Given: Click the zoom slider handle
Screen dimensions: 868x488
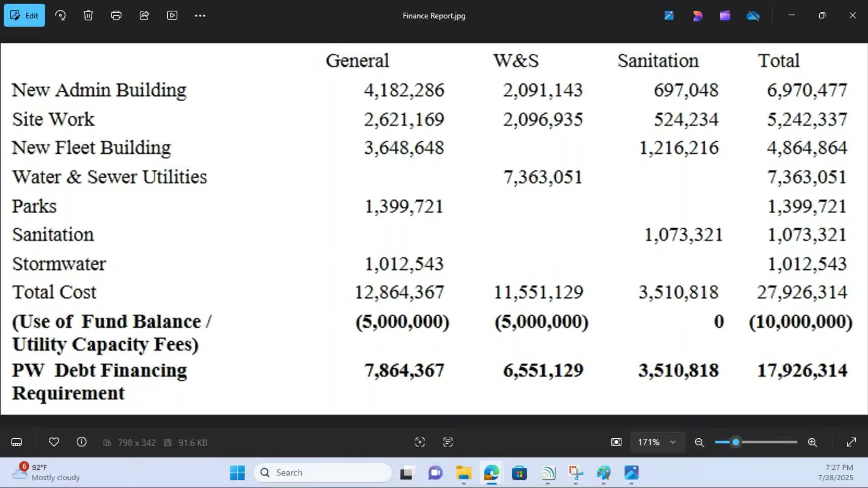Looking at the screenshot, I should [x=736, y=442].
